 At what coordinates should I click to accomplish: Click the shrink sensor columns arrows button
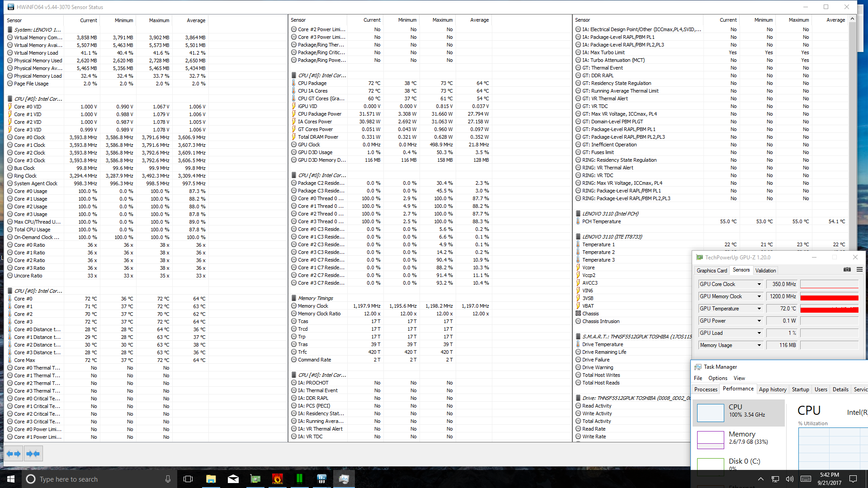pyautogui.click(x=33, y=454)
